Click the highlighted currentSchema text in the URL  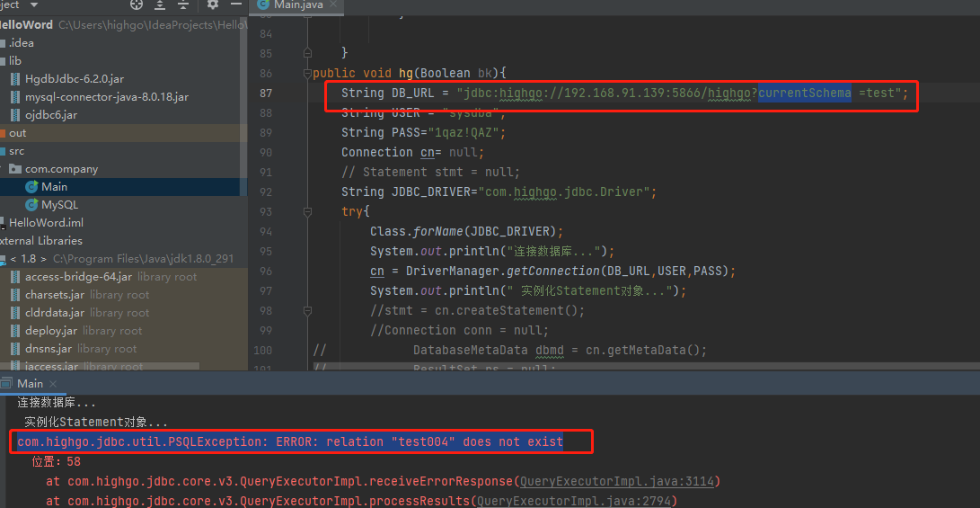(x=805, y=94)
